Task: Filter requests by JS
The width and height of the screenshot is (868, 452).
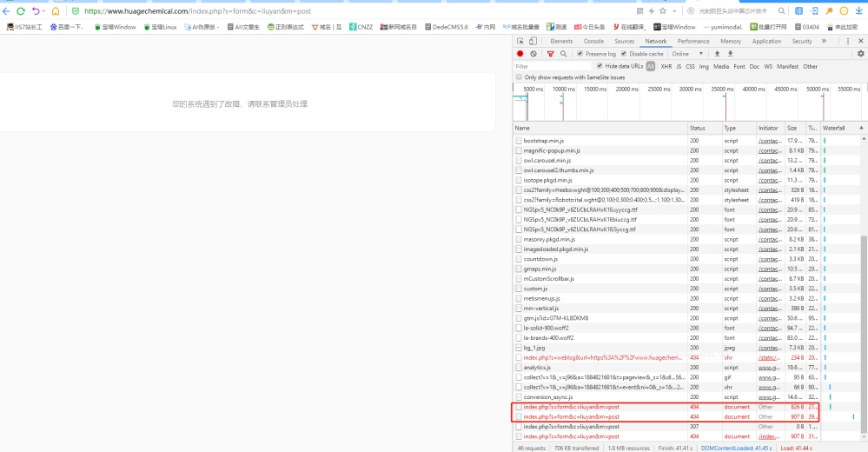Action: pos(679,66)
